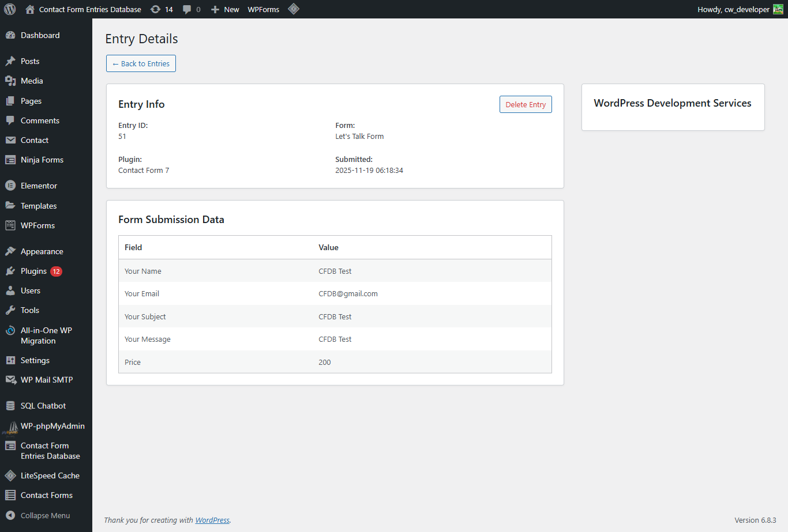Expand the New content menu in admin bar

[224, 9]
